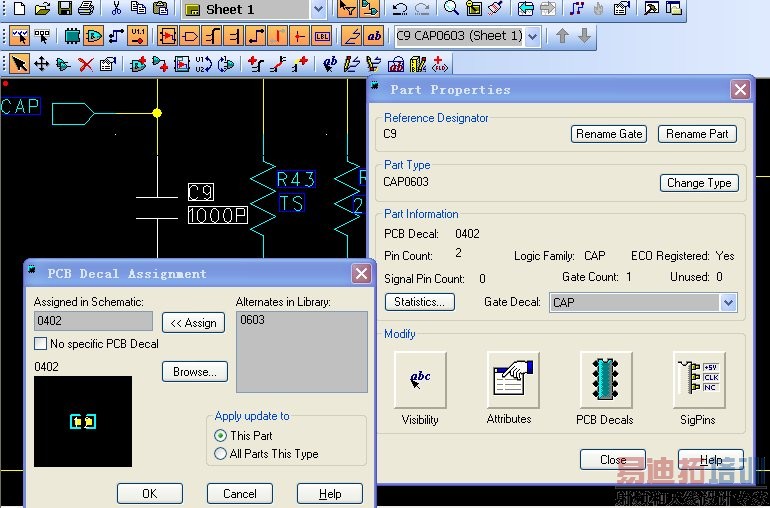This screenshot has height=508, width=770.
Task: Go to previous view with blue arrow
Action: point(525,8)
